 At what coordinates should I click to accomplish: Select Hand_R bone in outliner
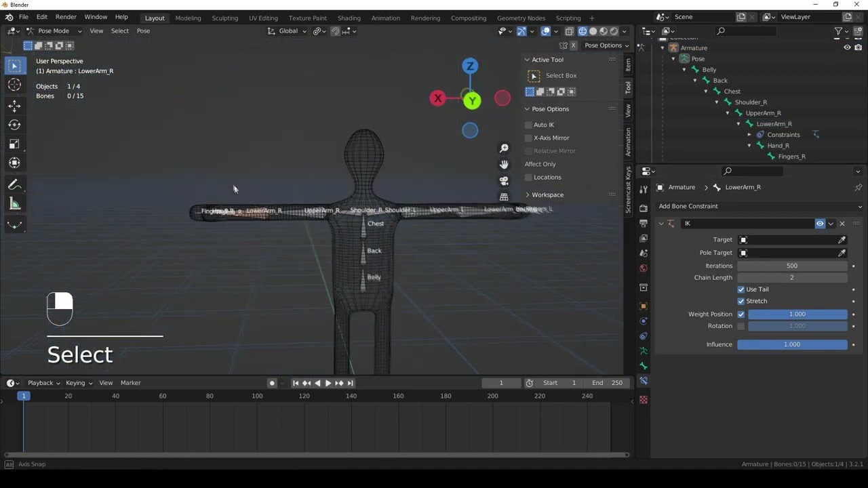point(778,146)
